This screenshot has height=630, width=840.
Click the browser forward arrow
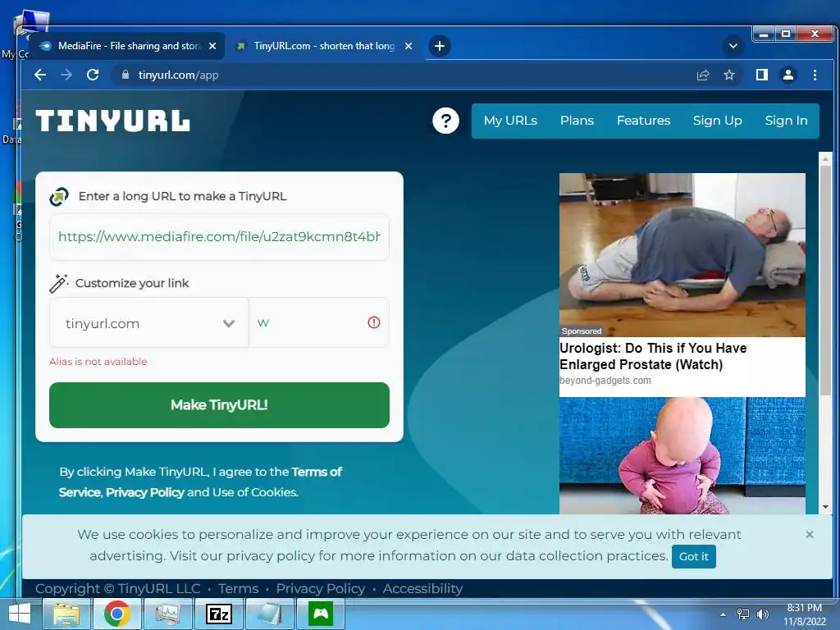click(66, 75)
